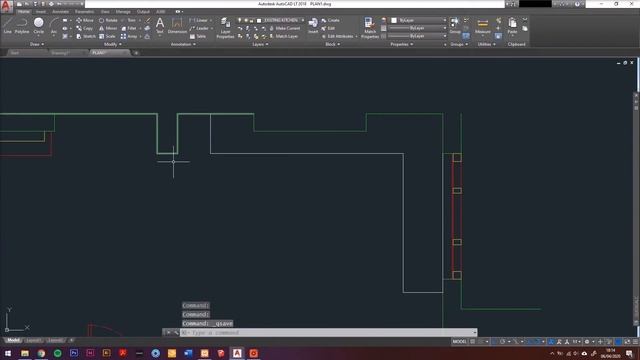Click the Insert block button
Screen dimensions: 640x360
313,25
